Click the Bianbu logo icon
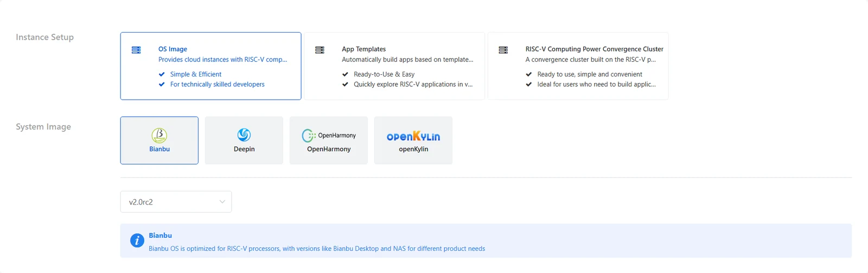 pyautogui.click(x=159, y=135)
